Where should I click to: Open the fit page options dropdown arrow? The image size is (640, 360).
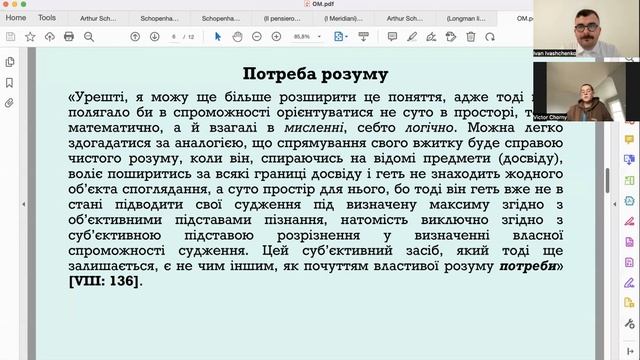point(347,37)
